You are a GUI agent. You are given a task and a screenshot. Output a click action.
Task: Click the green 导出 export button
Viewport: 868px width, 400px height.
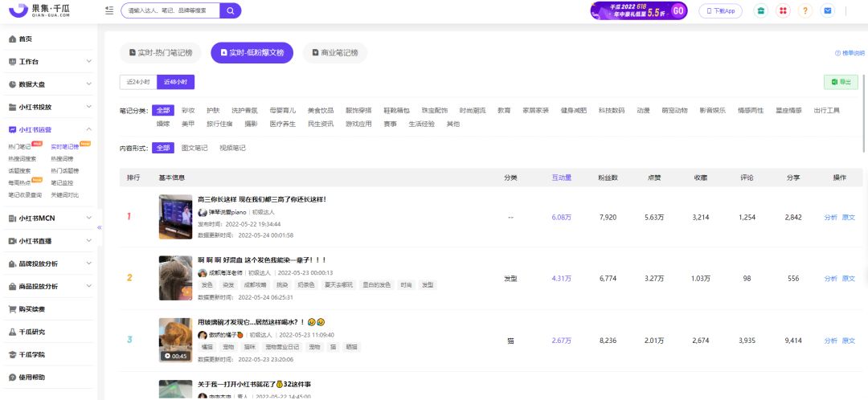[841, 82]
